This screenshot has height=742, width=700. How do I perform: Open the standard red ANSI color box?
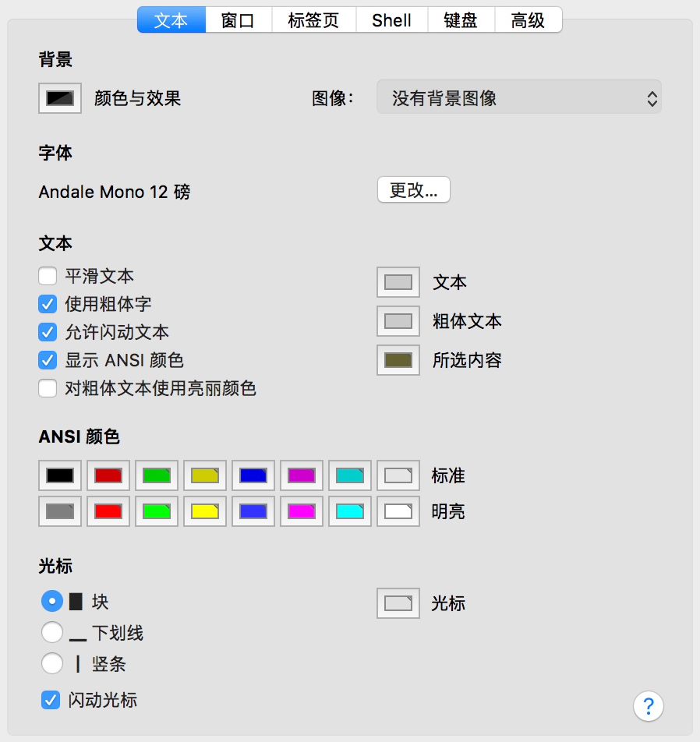click(x=108, y=475)
